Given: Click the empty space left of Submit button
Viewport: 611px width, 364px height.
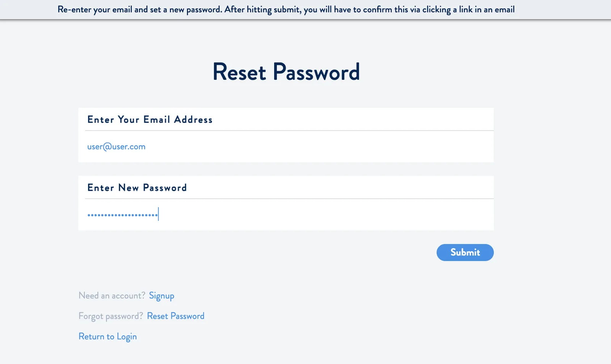Looking at the screenshot, I should pyautogui.click(x=256, y=252).
